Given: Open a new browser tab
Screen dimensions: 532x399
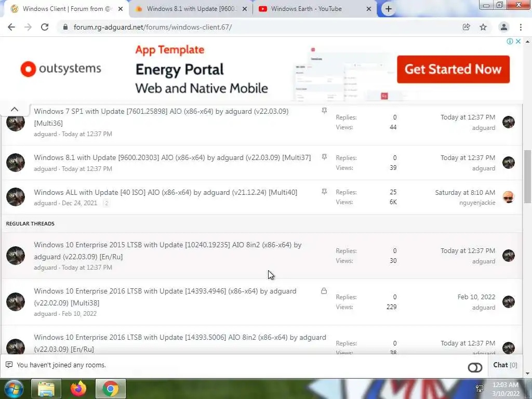Looking at the screenshot, I should [389, 9].
